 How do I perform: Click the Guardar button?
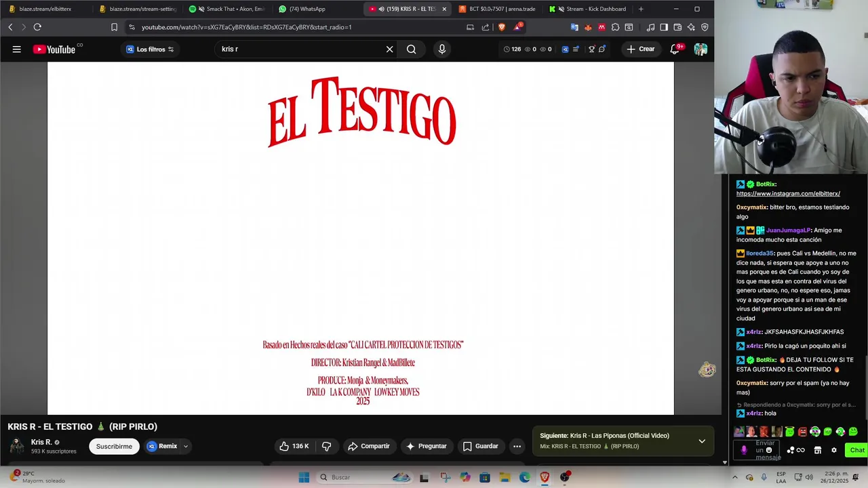coord(480,446)
